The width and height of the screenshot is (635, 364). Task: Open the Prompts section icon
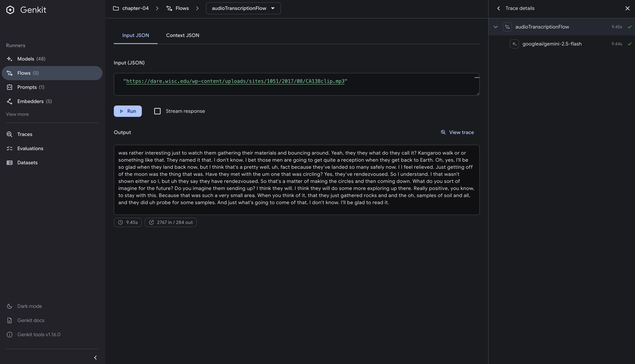10,87
